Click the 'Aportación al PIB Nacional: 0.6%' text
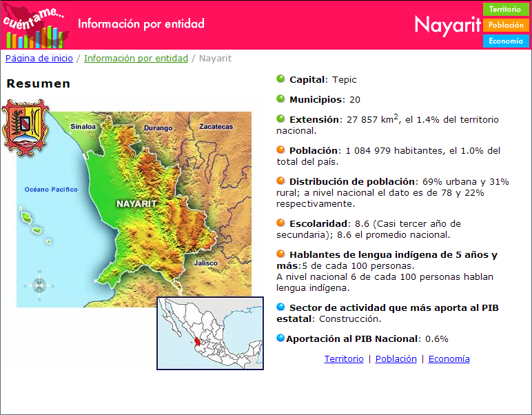This screenshot has height=415, width=532. [x=367, y=339]
